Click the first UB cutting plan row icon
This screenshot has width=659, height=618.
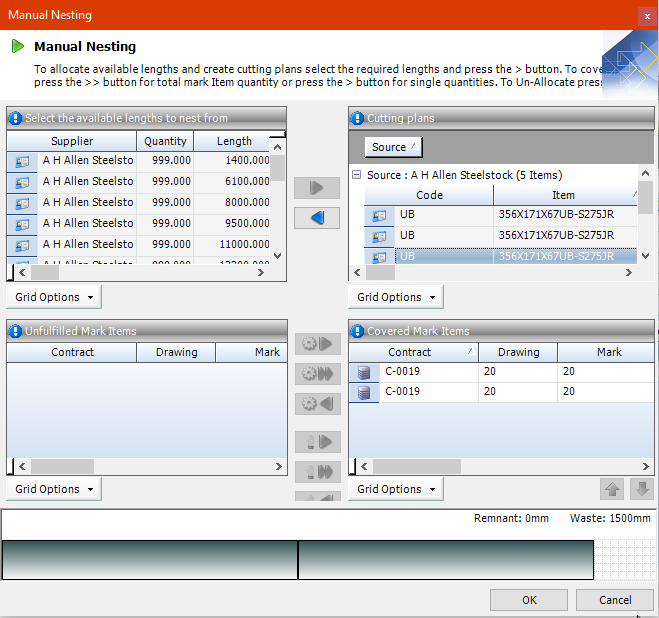[x=379, y=214]
